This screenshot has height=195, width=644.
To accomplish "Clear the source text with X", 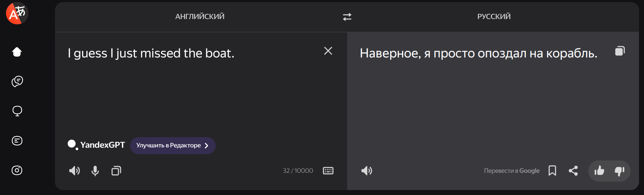I will [328, 51].
